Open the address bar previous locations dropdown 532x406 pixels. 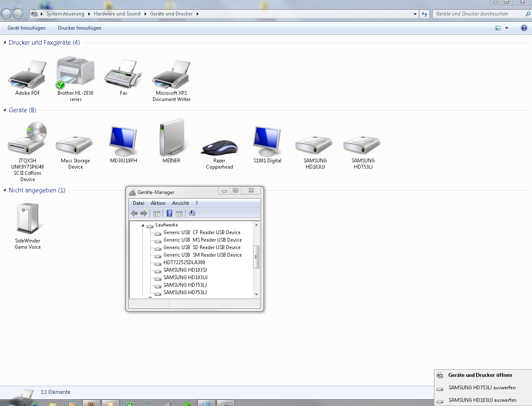click(x=415, y=14)
